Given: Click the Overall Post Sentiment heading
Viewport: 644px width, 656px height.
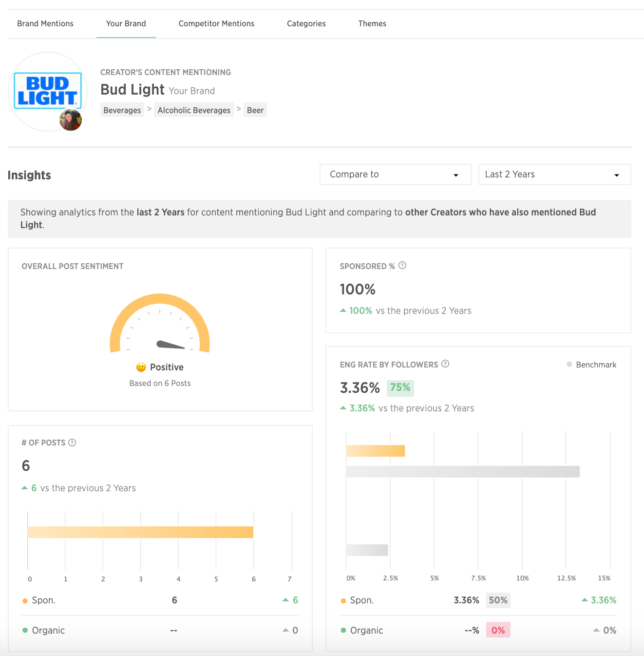Looking at the screenshot, I should (73, 266).
